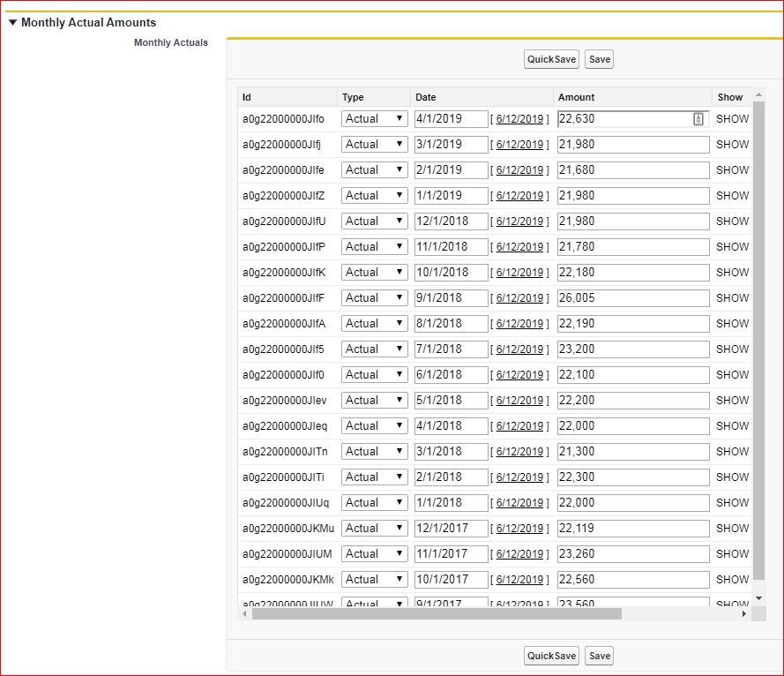Open the Type dropdown for the 4/1/2019 row

click(375, 119)
